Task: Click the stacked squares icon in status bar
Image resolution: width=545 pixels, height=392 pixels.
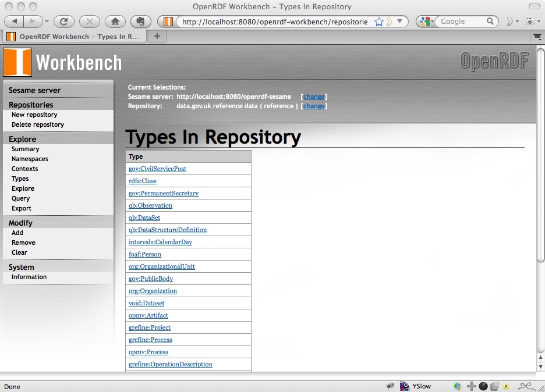Action: (x=494, y=386)
